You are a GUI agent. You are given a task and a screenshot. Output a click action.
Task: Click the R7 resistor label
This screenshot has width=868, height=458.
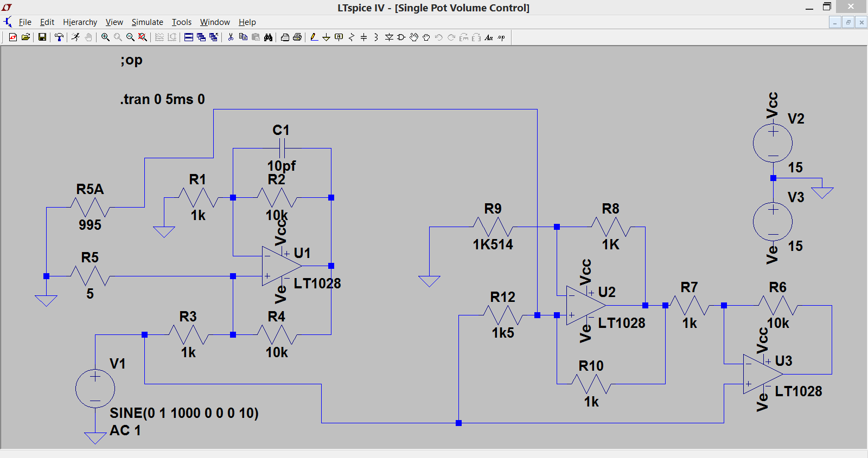pos(689,287)
